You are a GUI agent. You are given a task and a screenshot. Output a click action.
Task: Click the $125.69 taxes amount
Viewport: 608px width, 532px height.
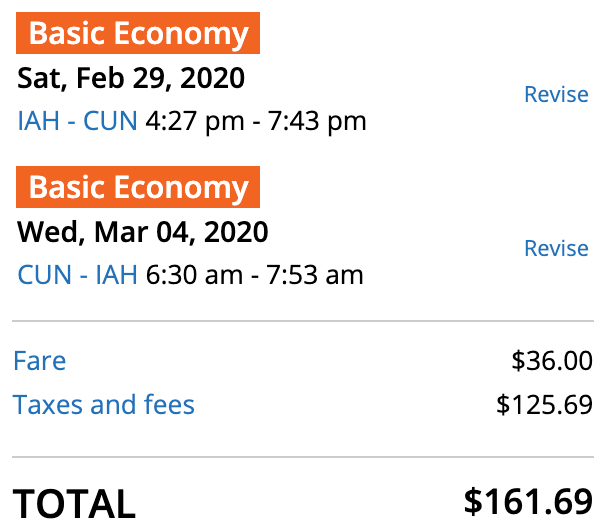pos(545,405)
